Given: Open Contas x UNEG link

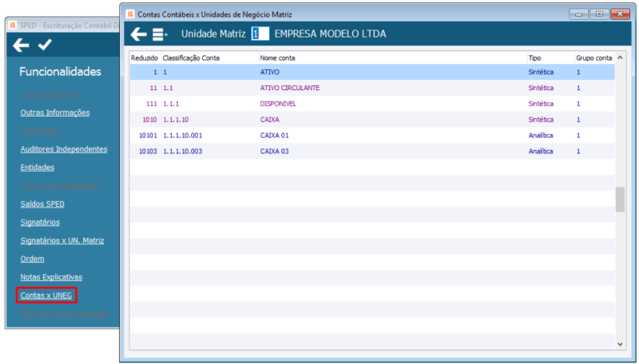Looking at the screenshot, I should tap(46, 295).
